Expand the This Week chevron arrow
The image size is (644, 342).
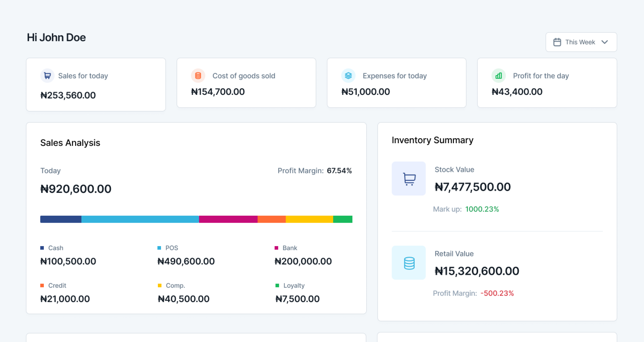(605, 42)
